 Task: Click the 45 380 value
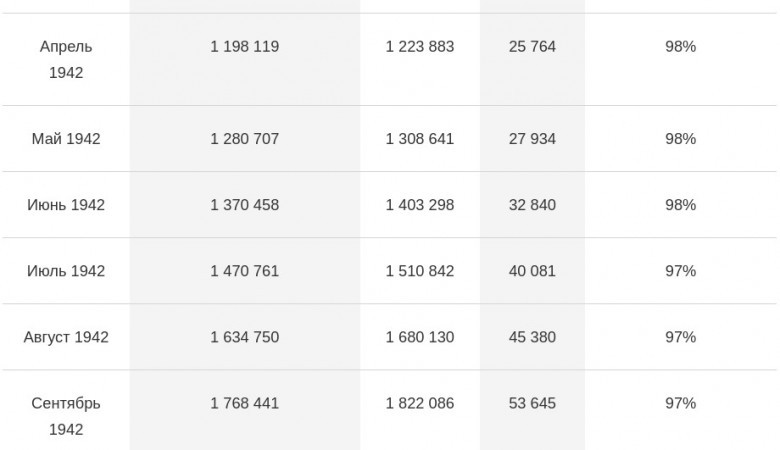532,337
